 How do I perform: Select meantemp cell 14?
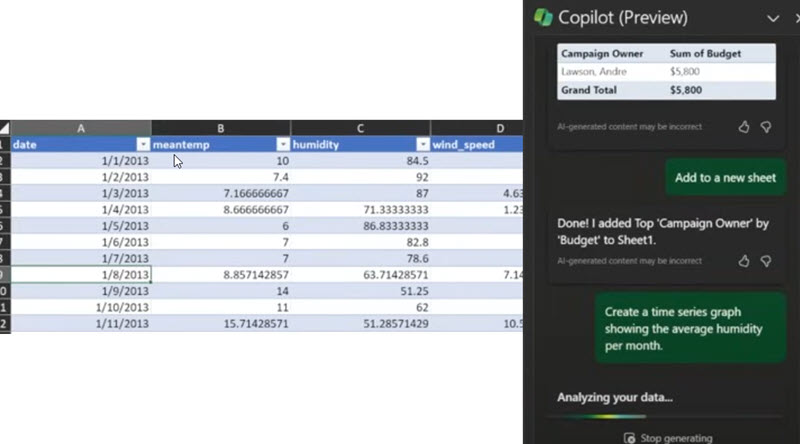(221, 291)
